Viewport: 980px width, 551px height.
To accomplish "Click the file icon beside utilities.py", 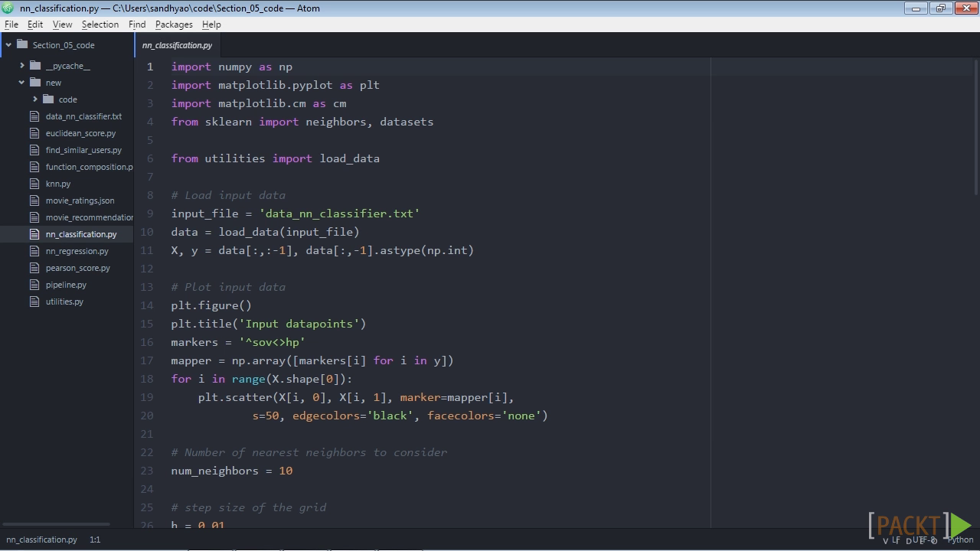I will click(34, 302).
